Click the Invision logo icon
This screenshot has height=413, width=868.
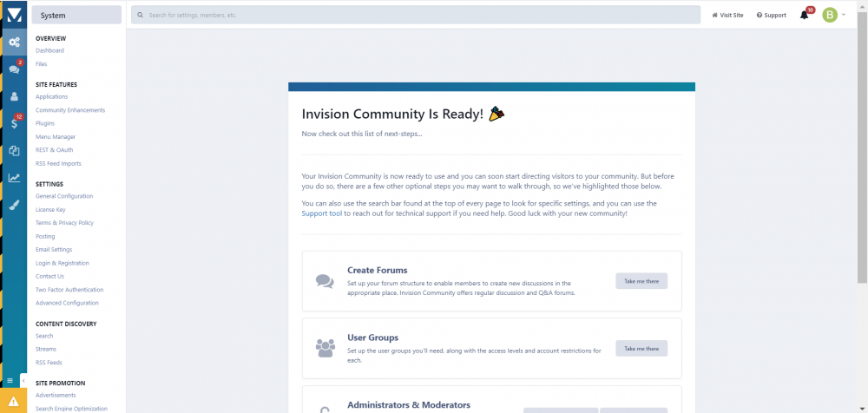pyautogui.click(x=15, y=16)
